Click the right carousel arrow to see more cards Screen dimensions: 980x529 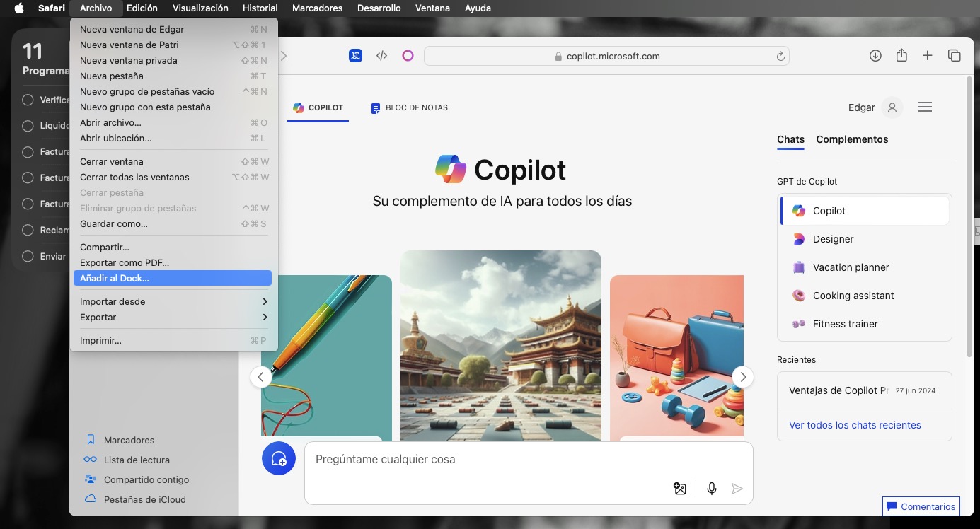743,377
